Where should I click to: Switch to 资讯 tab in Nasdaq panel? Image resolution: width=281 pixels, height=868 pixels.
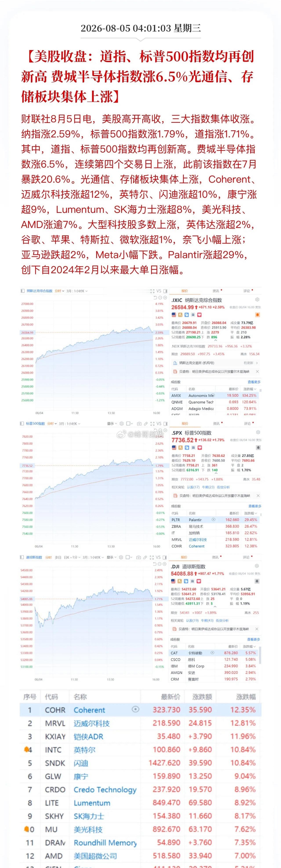click(x=216, y=291)
